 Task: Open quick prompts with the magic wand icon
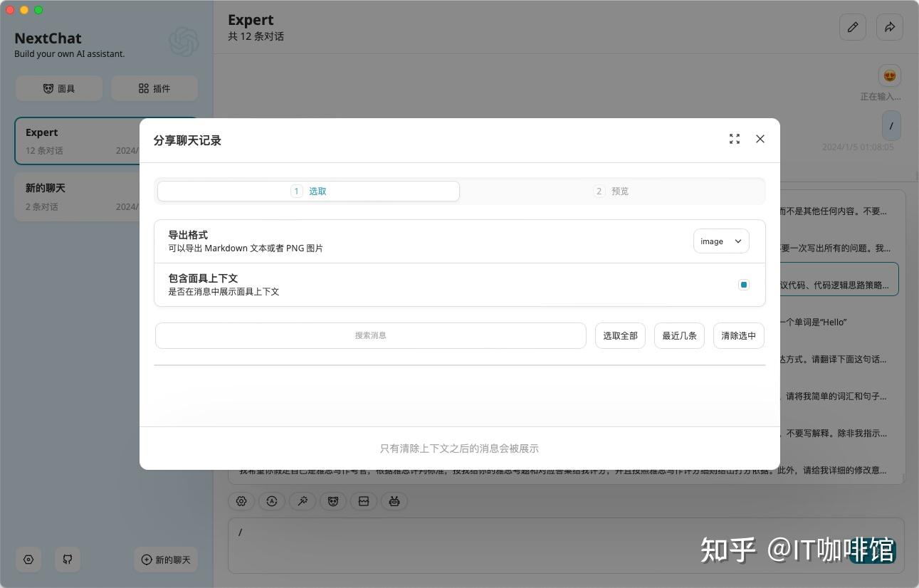point(303,501)
